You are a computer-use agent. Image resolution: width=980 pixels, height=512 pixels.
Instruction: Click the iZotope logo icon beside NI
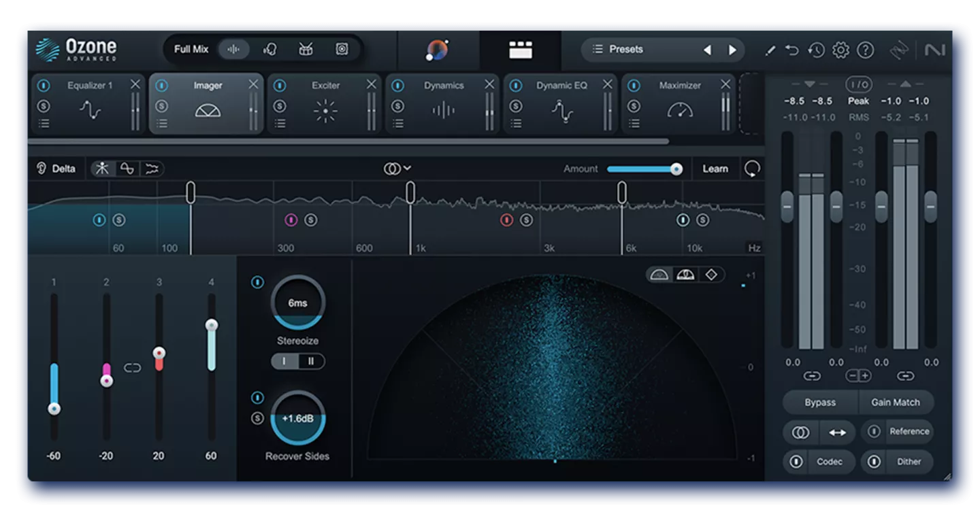pyautogui.click(x=900, y=50)
